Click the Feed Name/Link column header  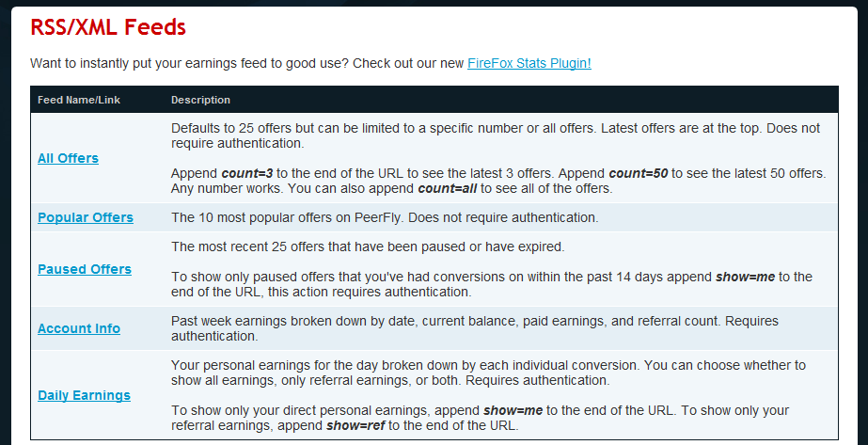79,100
